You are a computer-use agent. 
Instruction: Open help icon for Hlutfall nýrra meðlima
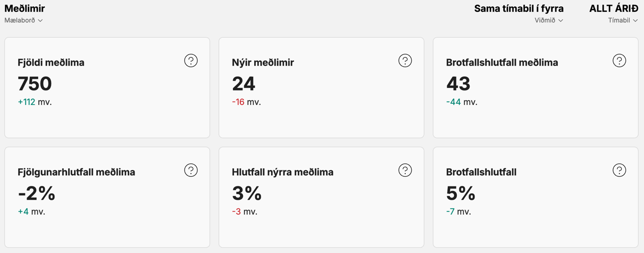[x=405, y=170]
